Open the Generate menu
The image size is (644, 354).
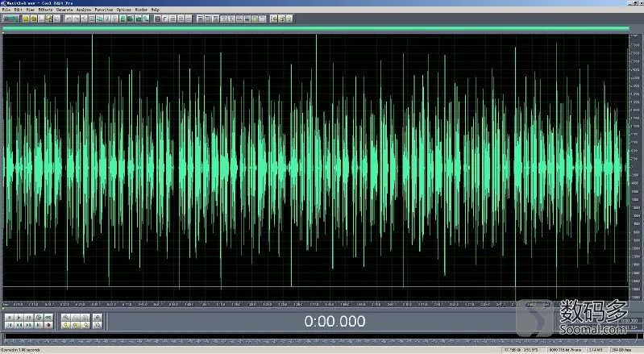tap(64, 10)
